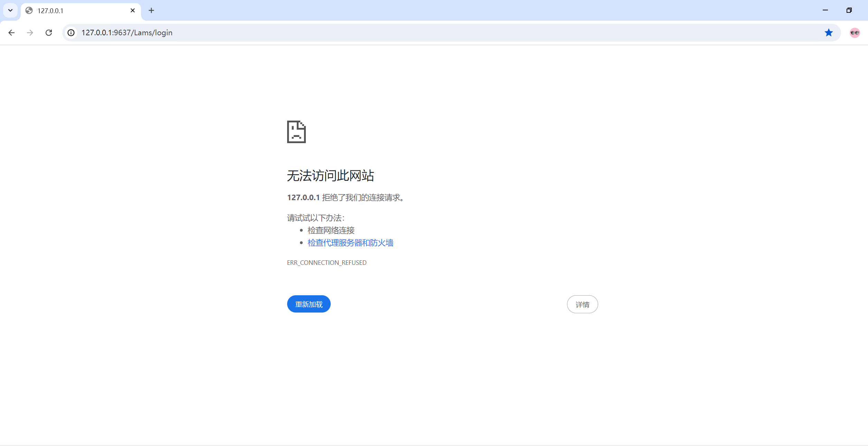868x446 pixels.
Task: Open site information icon in address bar
Action: [x=71, y=32]
